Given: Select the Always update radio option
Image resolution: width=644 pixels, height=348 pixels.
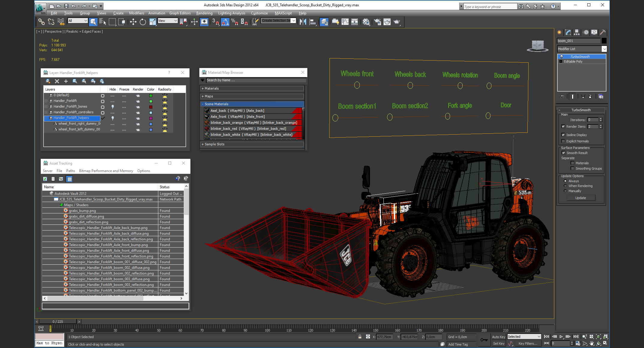Looking at the screenshot, I should [565, 181].
